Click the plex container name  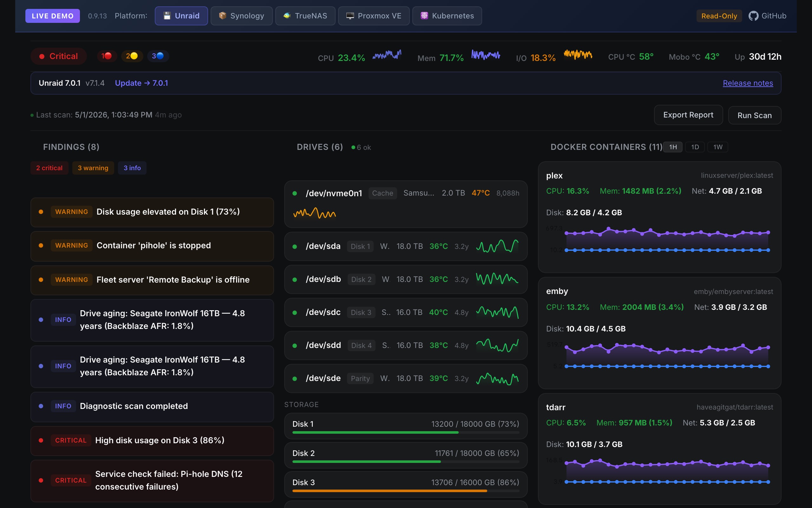pos(554,176)
